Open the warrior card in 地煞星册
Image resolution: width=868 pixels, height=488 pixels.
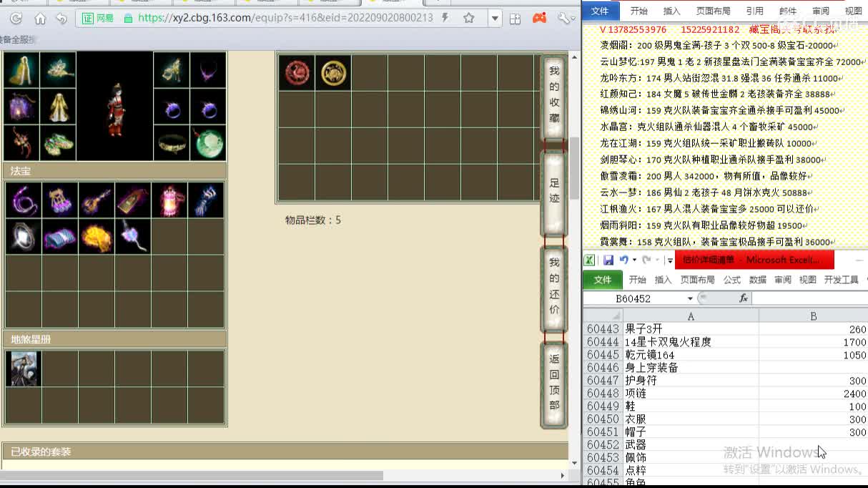point(24,369)
